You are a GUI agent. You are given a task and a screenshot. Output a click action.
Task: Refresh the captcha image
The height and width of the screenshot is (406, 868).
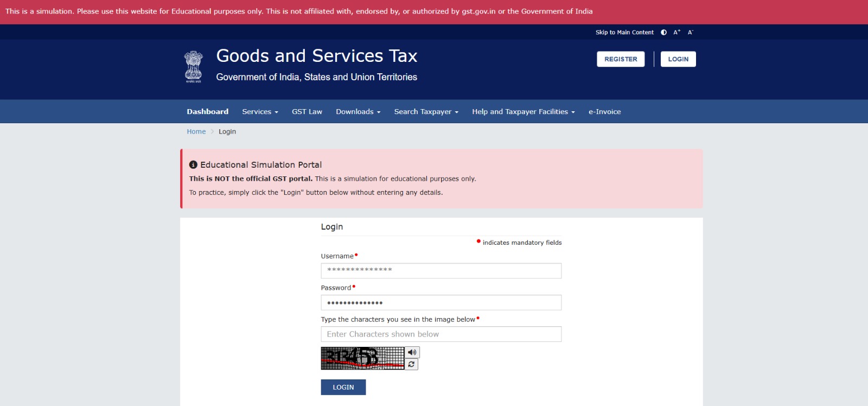click(x=411, y=364)
